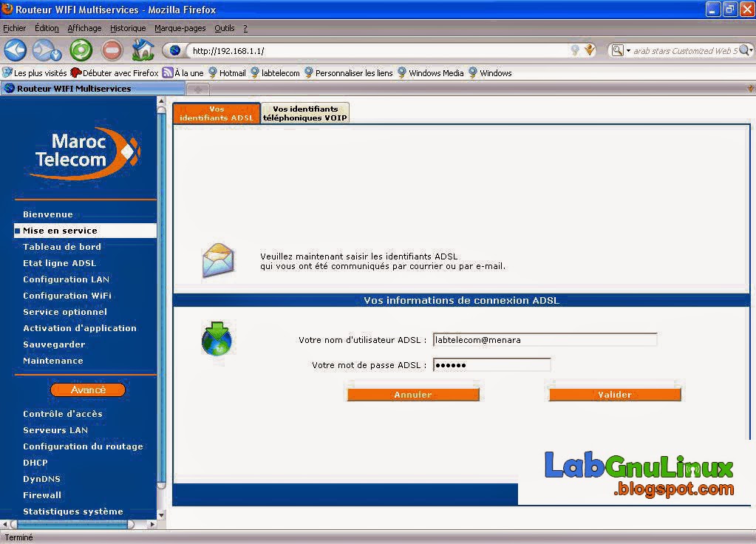Open 'Service optionnel' sidebar link
The height and width of the screenshot is (544, 756).
tap(65, 312)
